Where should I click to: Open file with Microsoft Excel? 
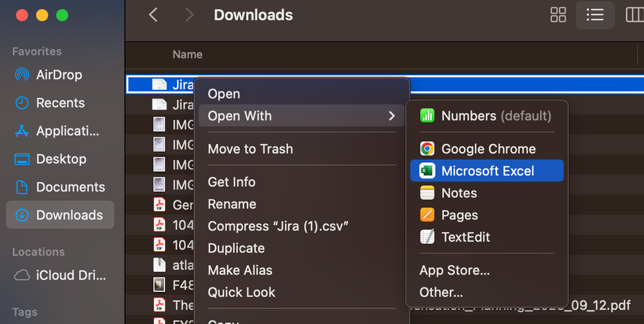coord(487,171)
